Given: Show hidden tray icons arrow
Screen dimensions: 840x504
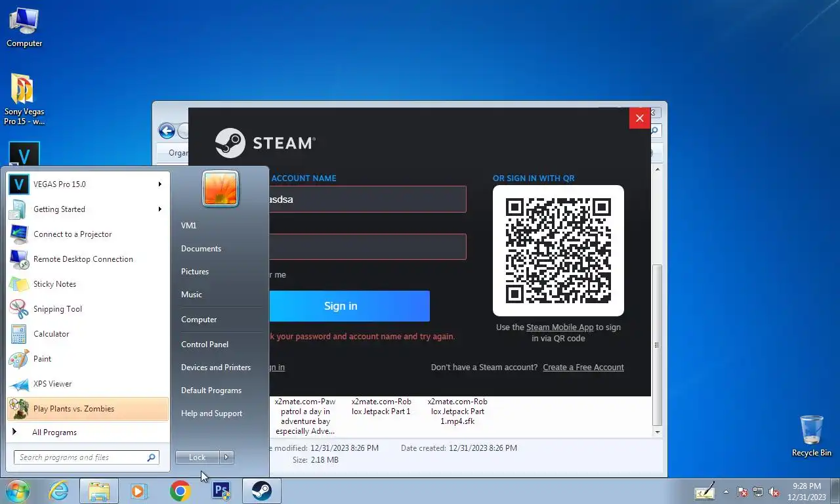Looking at the screenshot, I should (726, 492).
